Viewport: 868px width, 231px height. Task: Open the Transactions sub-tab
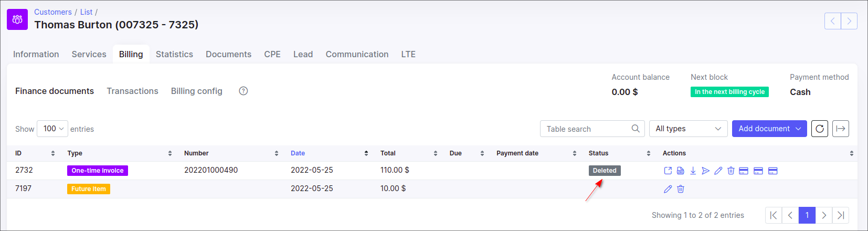(x=132, y=91)
